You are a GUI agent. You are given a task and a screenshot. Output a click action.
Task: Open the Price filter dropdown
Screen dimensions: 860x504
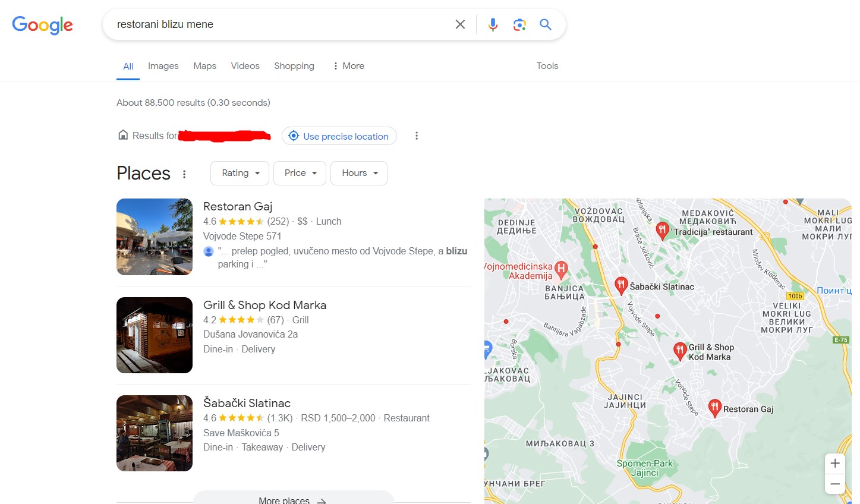(x=300, y=173)
